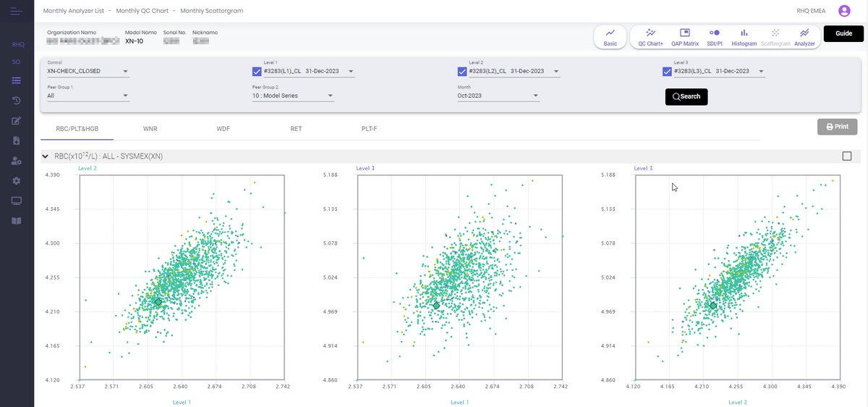Image resolution: width=868 pixels, height=407 pixels.
Task: Go to Monthly Analyzer List breadcrumb
Action: (72, 12)
